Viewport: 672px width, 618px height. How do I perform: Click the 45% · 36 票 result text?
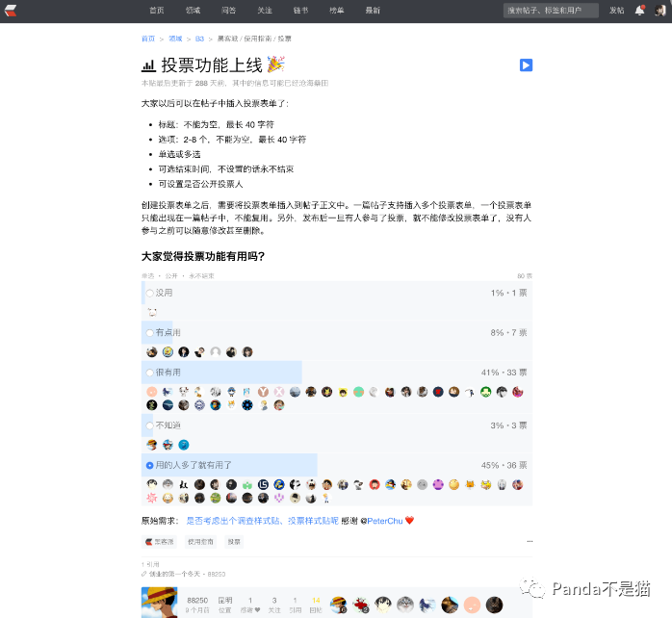tap(504, 466)
